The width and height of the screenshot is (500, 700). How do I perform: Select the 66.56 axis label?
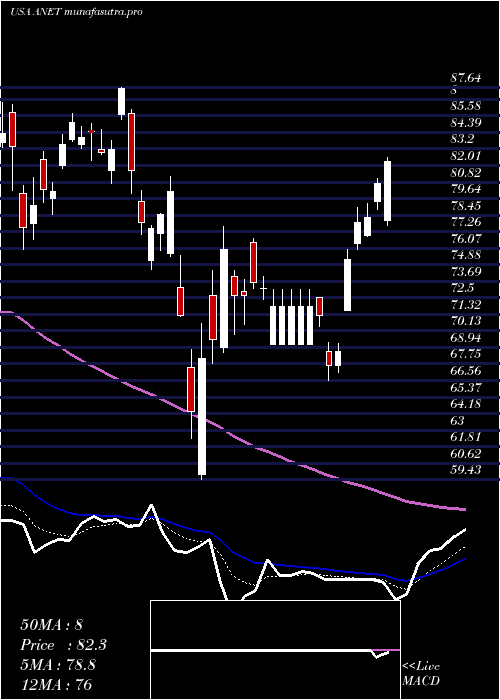click(x=466, y=371)
